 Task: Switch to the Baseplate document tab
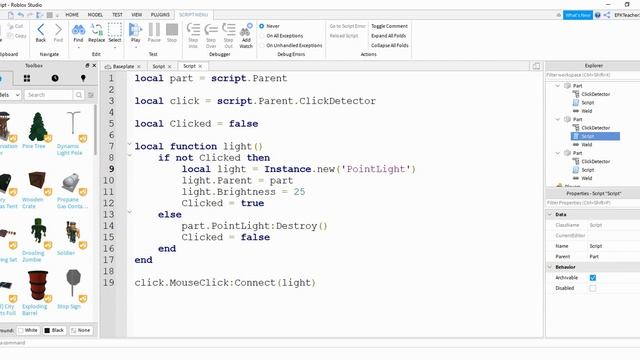click(x=123, y=66)
